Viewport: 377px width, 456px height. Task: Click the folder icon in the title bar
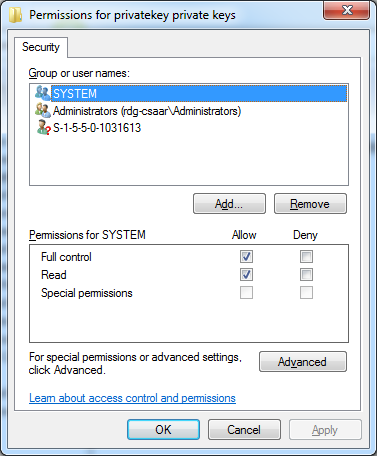pos(15,15)
